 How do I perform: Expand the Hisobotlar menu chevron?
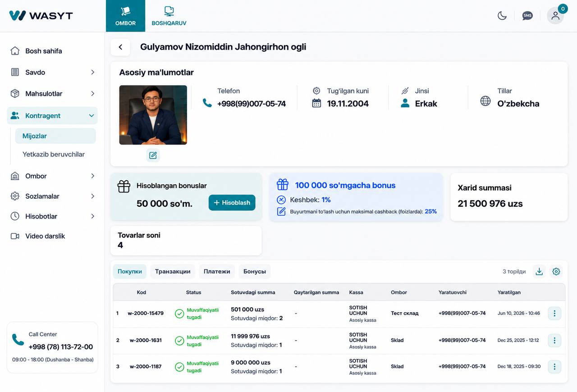click(x=92, y=216)
